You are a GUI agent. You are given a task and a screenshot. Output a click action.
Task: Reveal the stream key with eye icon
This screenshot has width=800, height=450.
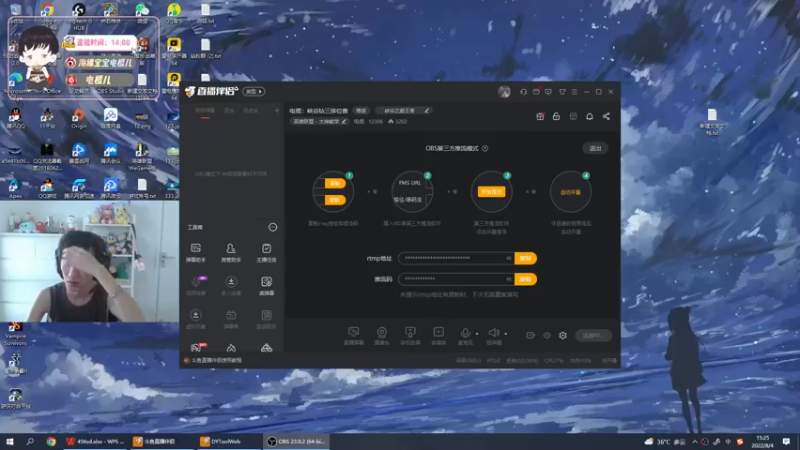[509, 279]
